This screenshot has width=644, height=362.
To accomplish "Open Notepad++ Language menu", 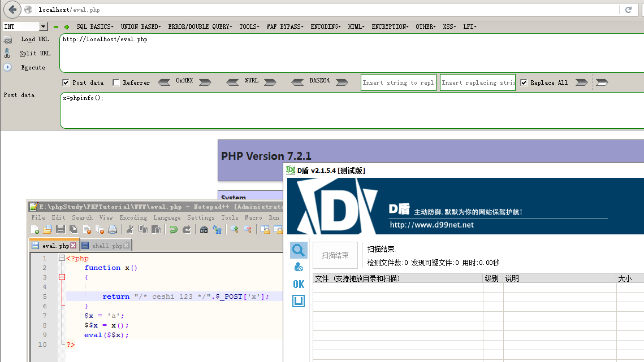I will pyautogui.click(x=167, y=217).
